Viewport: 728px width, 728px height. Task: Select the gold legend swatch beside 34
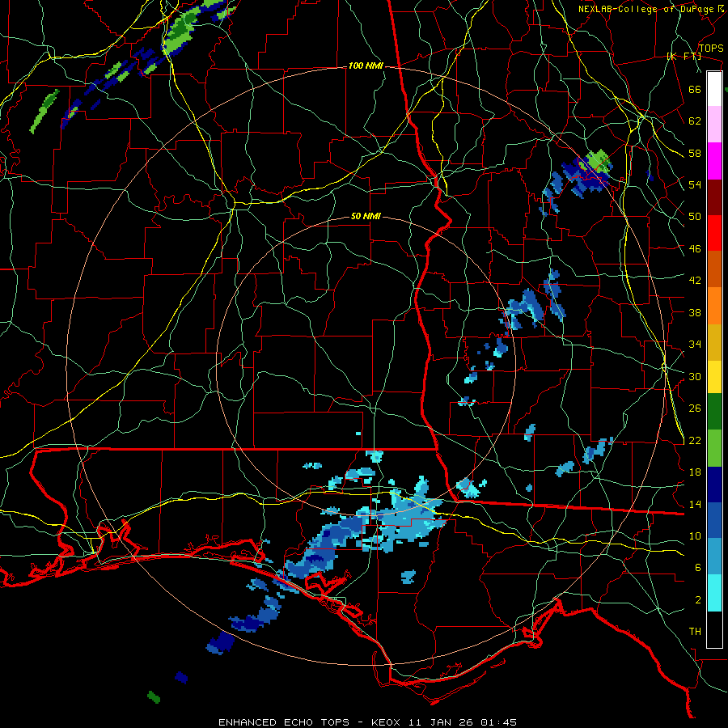pos(714,343)
